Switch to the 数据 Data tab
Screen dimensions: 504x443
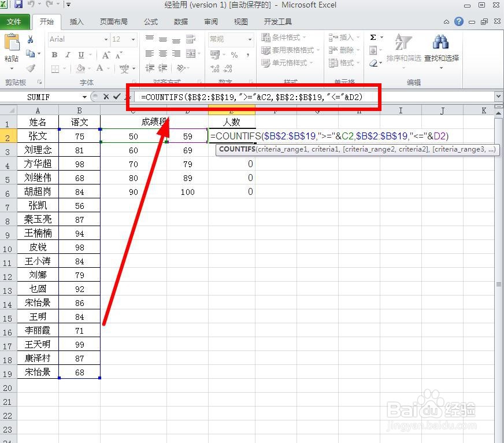click(181, 21)
